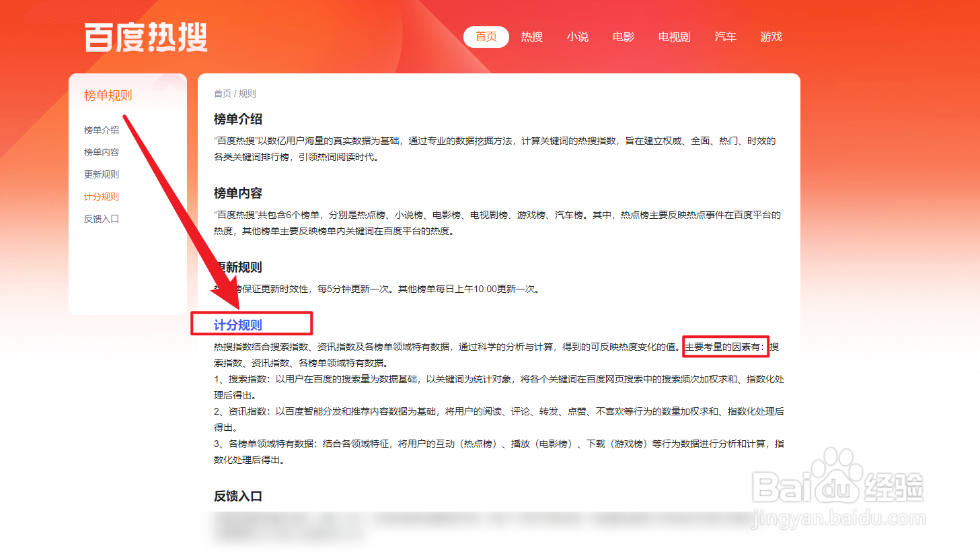Click the 规则 breadcrumb item
Screen dimensions: 980x552
click(x=248, y=94)
